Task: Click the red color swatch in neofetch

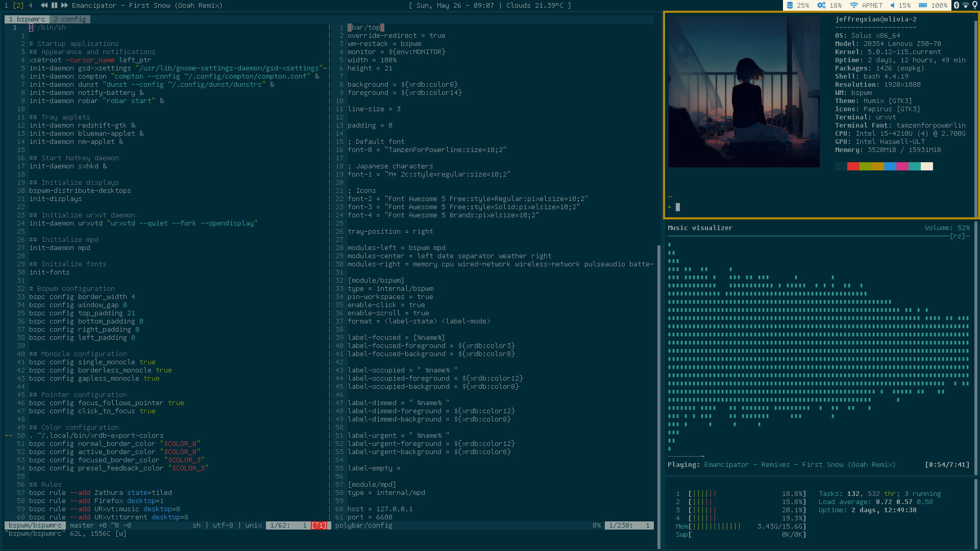Action: coord(853,166)
